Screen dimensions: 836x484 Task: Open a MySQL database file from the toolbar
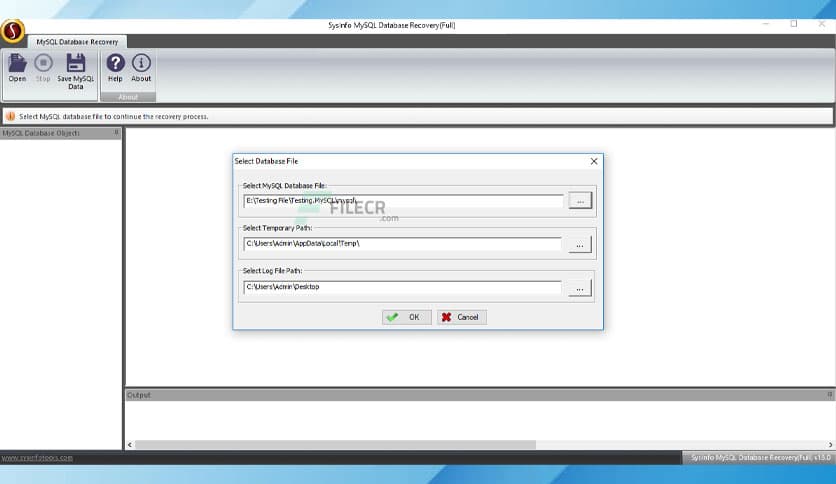click(17, 68)
